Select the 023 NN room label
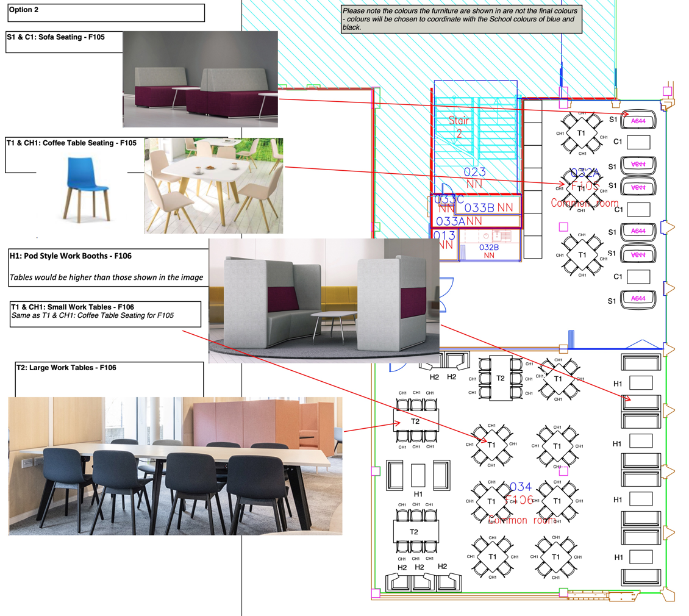 (x=475, y=177)
